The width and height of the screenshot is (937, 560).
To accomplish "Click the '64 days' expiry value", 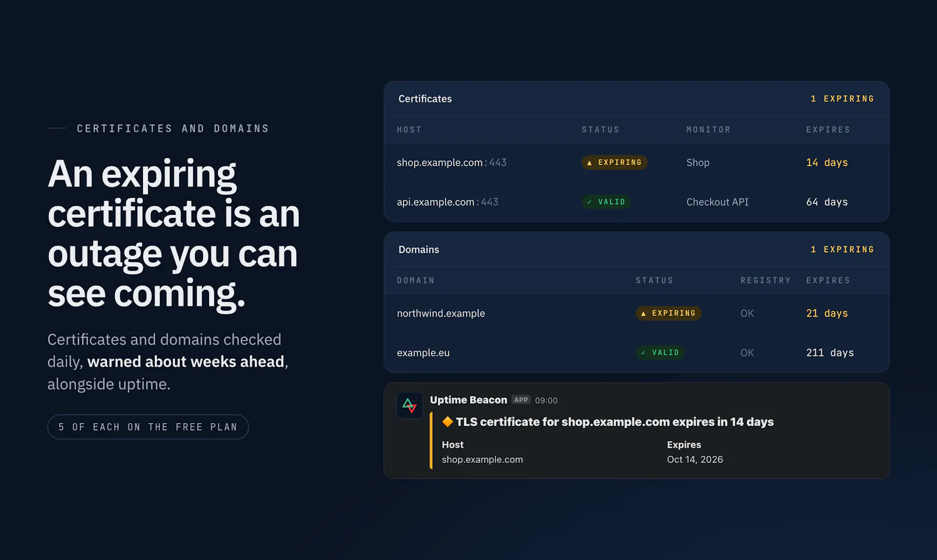I will click(827, 202).
